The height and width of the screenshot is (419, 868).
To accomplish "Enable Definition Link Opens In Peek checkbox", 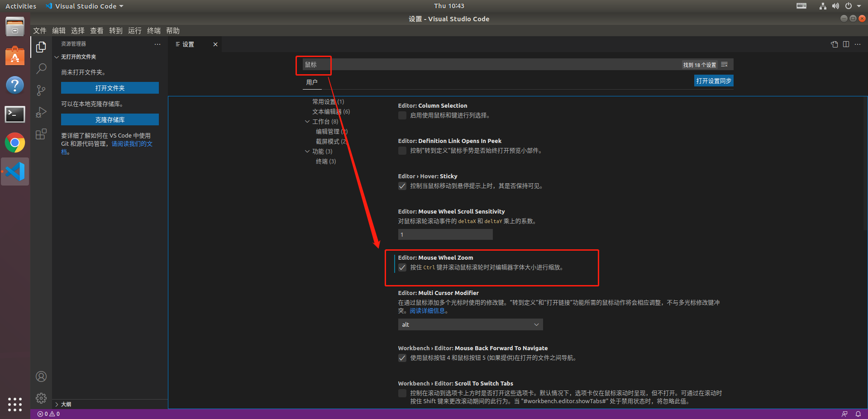I will [402, 151].
